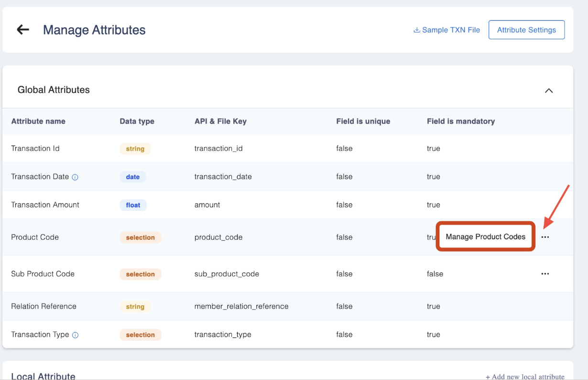Click the transaction_type key
Image resolution: width=588 pixels, height=380 pixels.
[223, 335]
